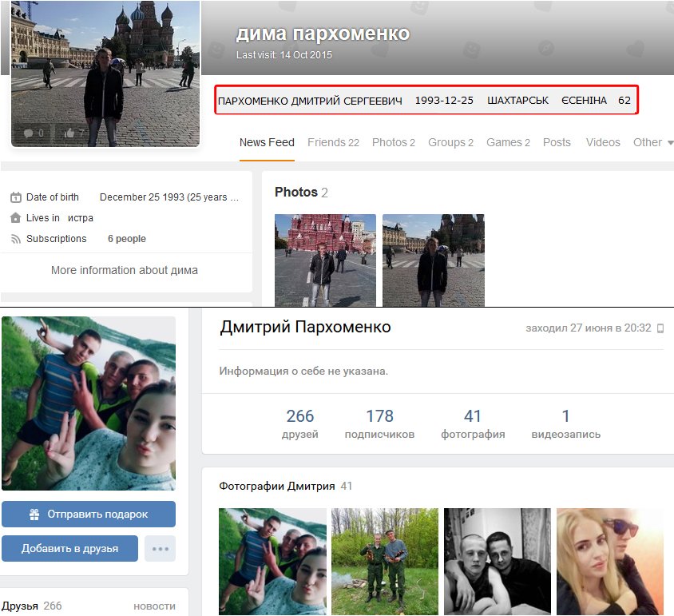Open the 178 подписчиков counter
This screenshot has height=616, width=674.
(379, 423)
